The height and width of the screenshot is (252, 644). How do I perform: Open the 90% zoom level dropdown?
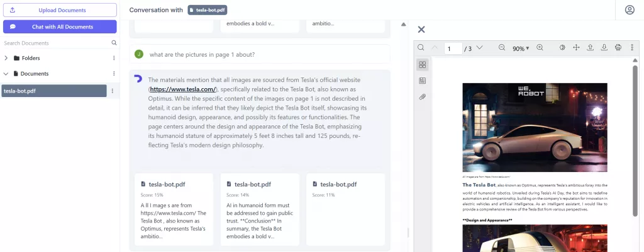pos(520,49)
